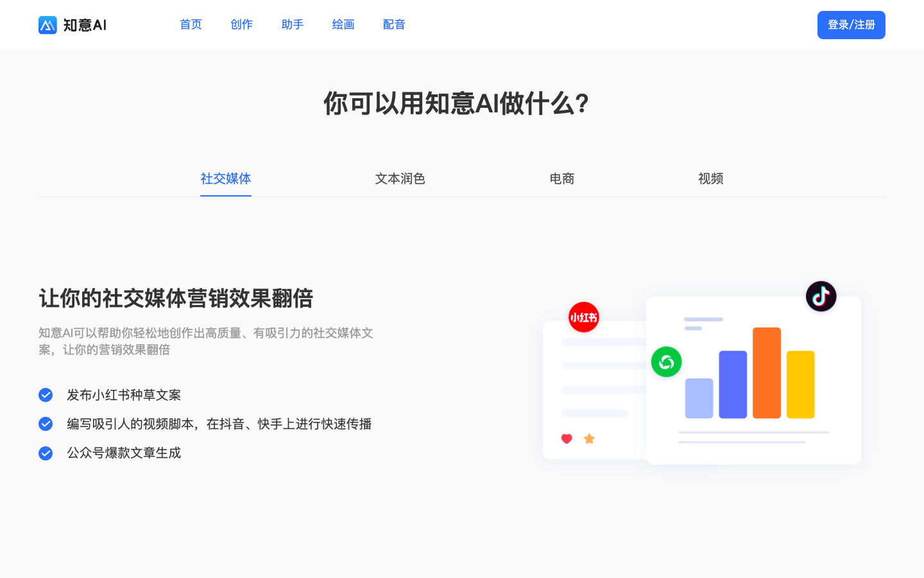924x578 pixels.
Task: Click the text 发布小红书种草文案
Action: point(124,395)
